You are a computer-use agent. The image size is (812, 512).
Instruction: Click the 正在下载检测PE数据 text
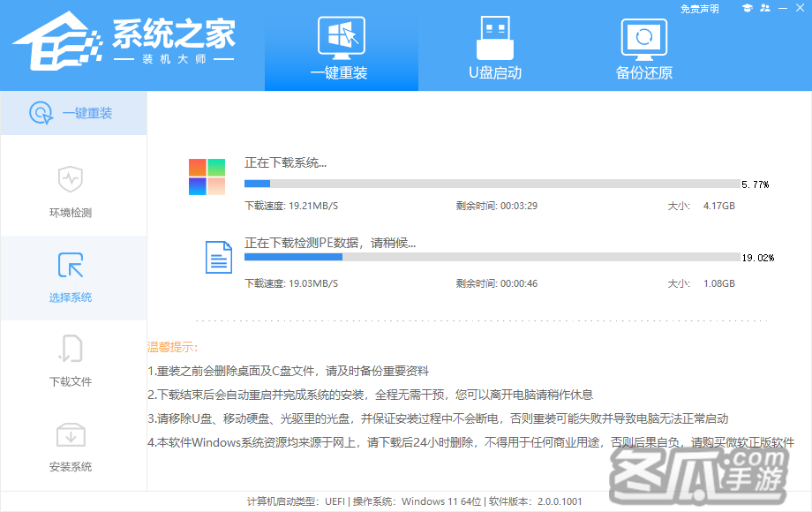[x=330, y=243]
